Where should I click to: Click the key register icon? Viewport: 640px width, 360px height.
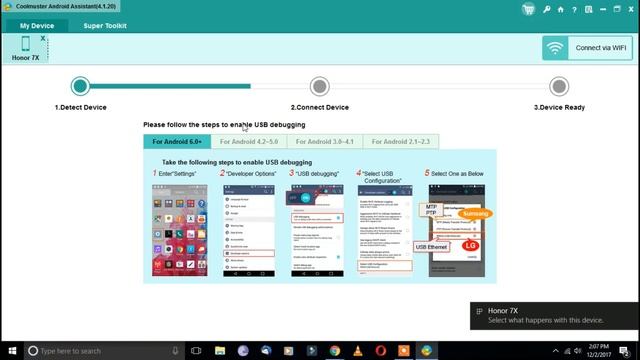(547, 9)
